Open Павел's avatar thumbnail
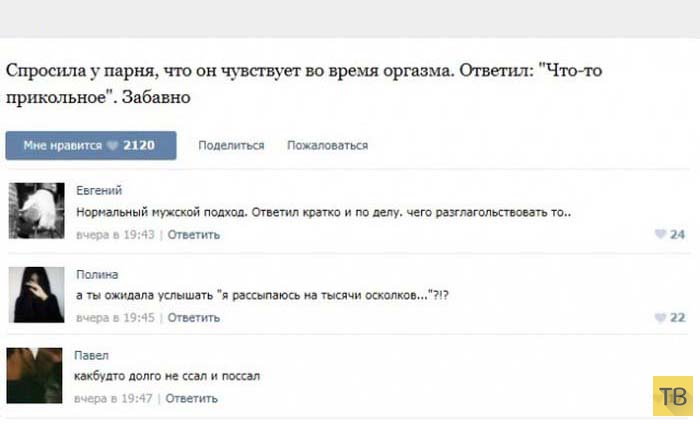This screenshot has height=423, width=700. pyautogui.click(x=34, y=376)
